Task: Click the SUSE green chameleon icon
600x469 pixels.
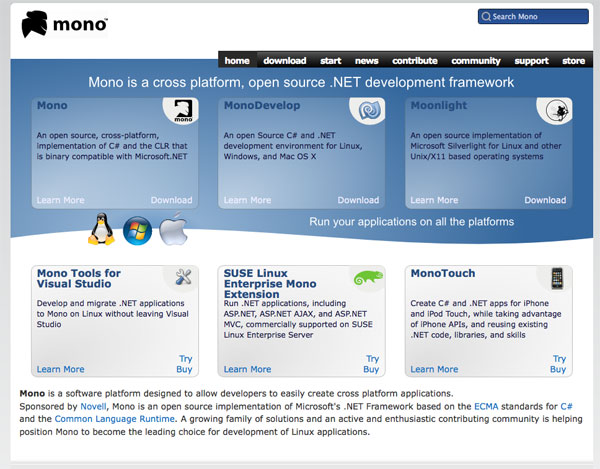Action: [368, 277]
